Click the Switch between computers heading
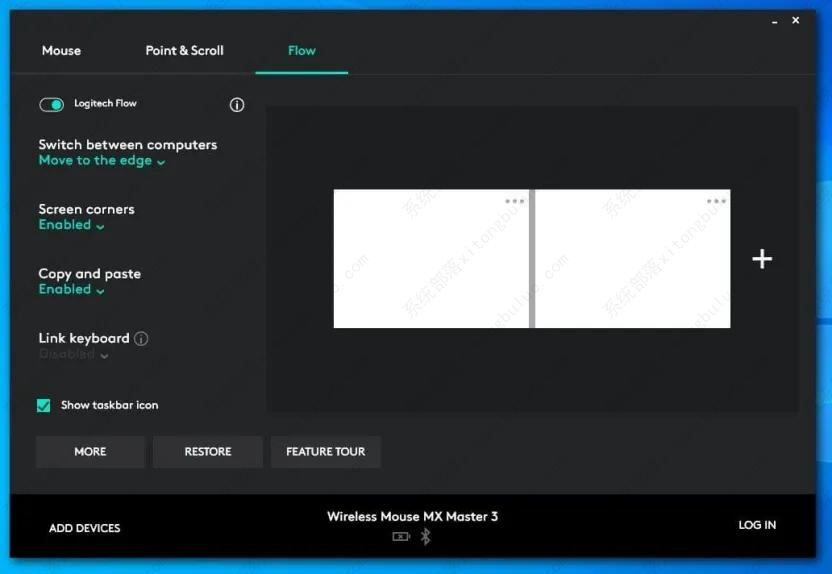The image size is (832, 574). coord(128,145)
